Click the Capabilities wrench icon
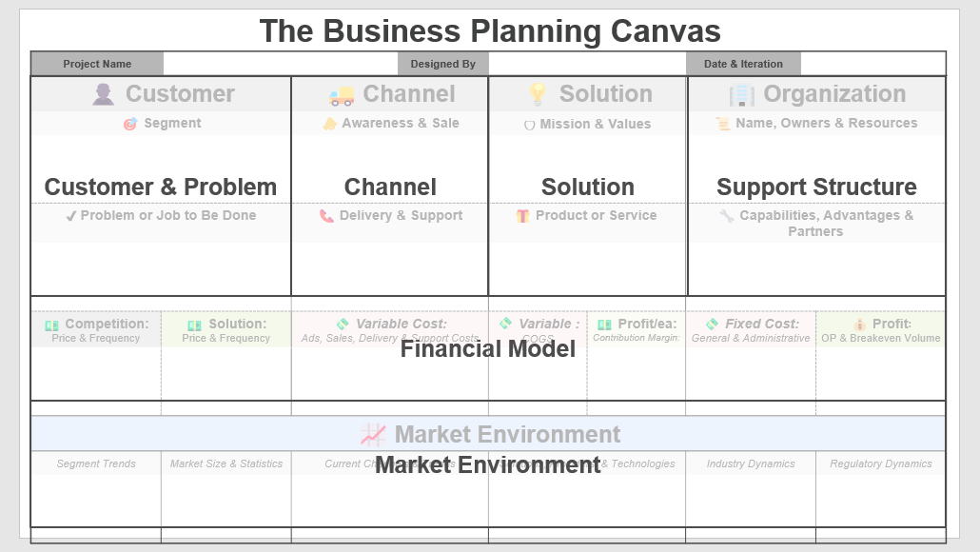 [726, 216]
